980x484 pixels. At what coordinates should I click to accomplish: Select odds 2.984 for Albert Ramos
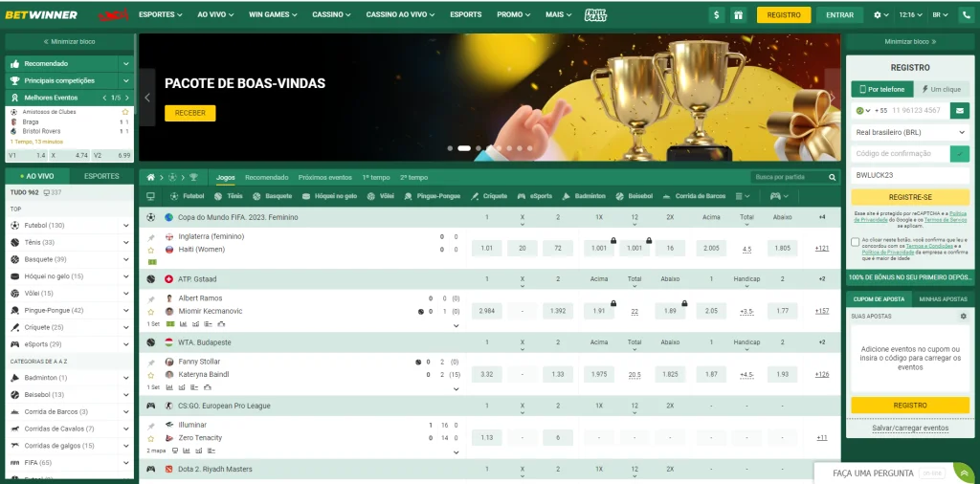tap(487, 310)
